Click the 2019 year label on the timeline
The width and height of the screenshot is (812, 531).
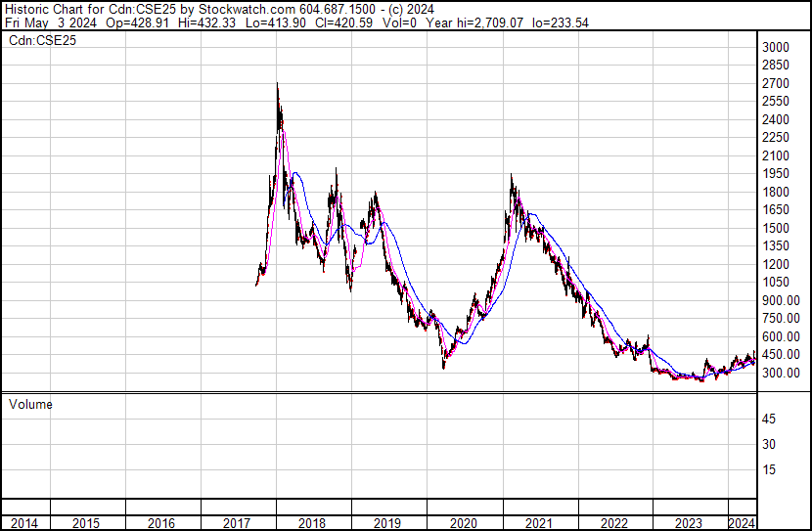pos(387,523)
